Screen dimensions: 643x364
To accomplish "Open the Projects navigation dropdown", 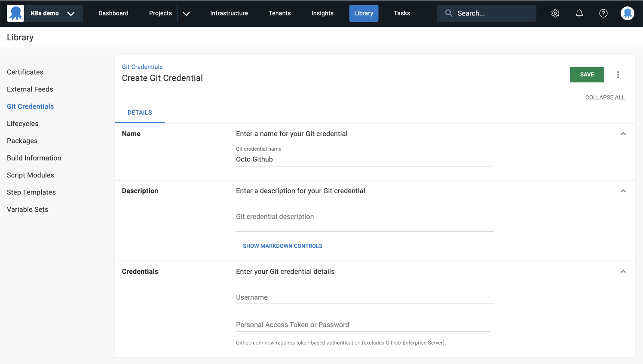I will click(186, 13).
